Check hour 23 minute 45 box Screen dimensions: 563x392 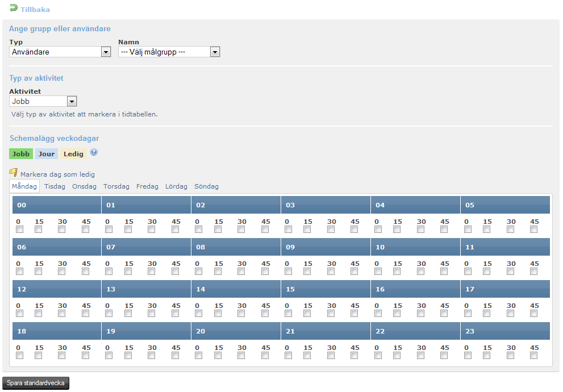[x=534, y=356]
